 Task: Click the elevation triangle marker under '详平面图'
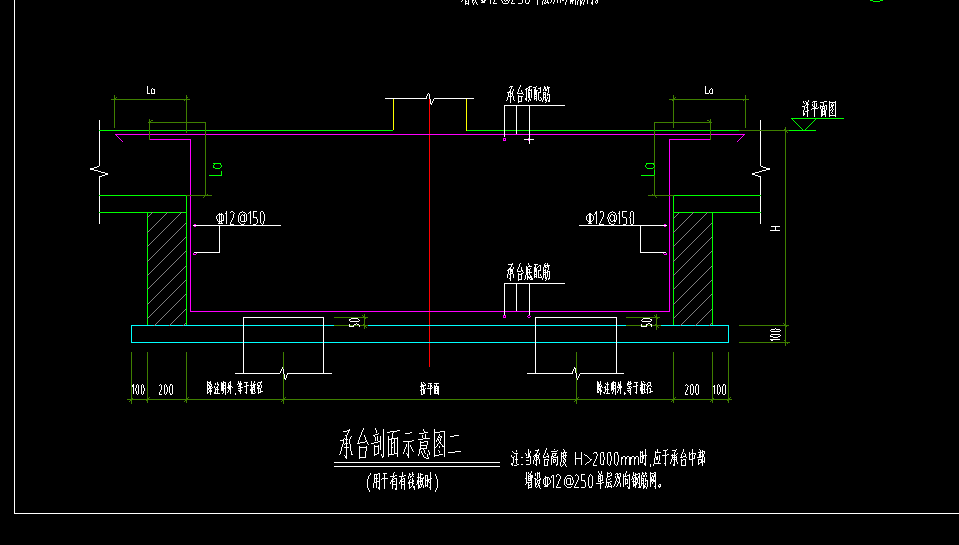(803, 124)
